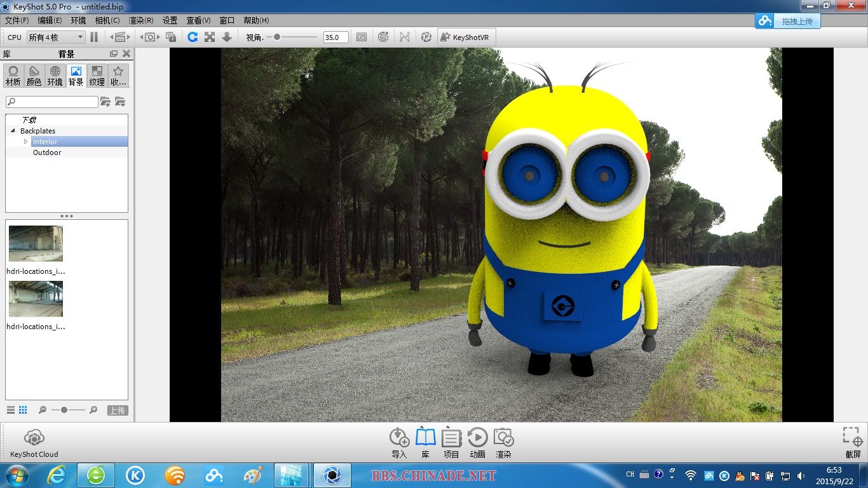Switch to the 环境 environments tab
868x488 pixels.
point(55,76)
